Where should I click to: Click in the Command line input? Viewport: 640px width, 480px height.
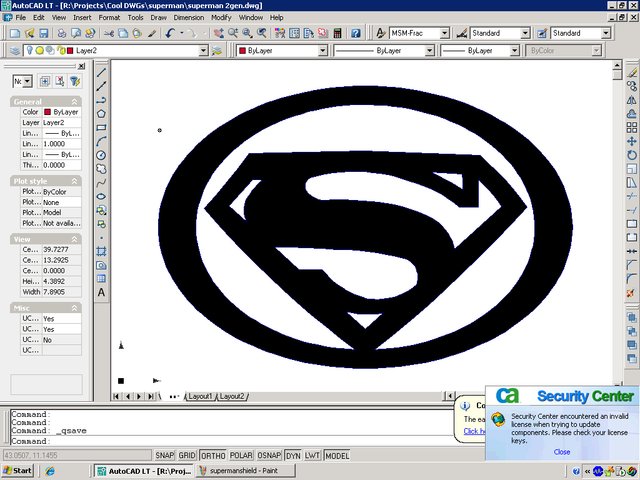coord(233,441)
